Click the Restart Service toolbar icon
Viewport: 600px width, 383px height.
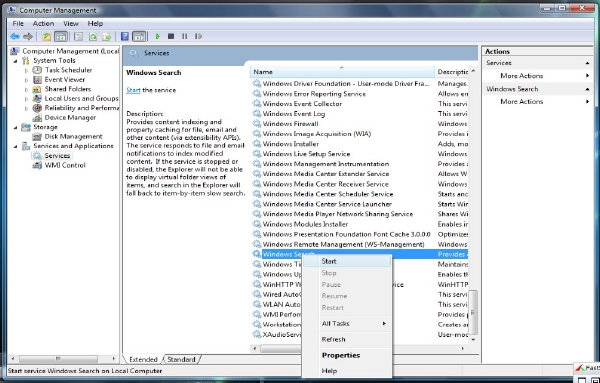click(x=198, y=36)
